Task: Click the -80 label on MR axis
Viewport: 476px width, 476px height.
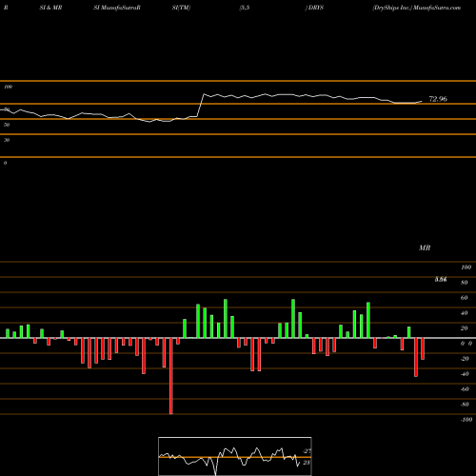Action: [465, 405]
